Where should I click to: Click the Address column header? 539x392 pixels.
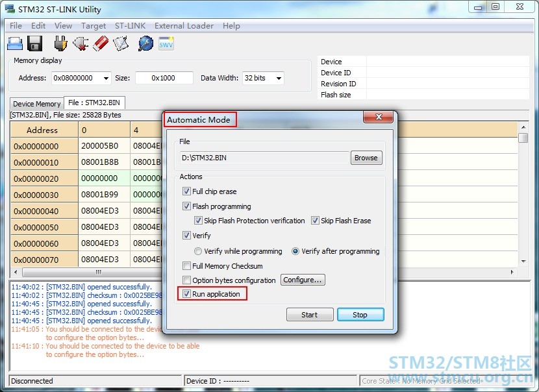coord(44,130)
